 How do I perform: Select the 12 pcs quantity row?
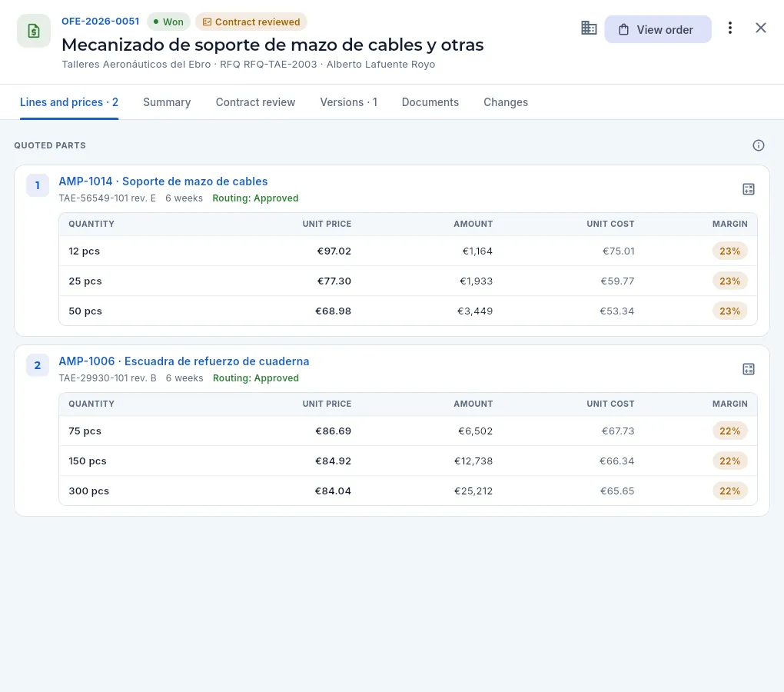point(408,251)
